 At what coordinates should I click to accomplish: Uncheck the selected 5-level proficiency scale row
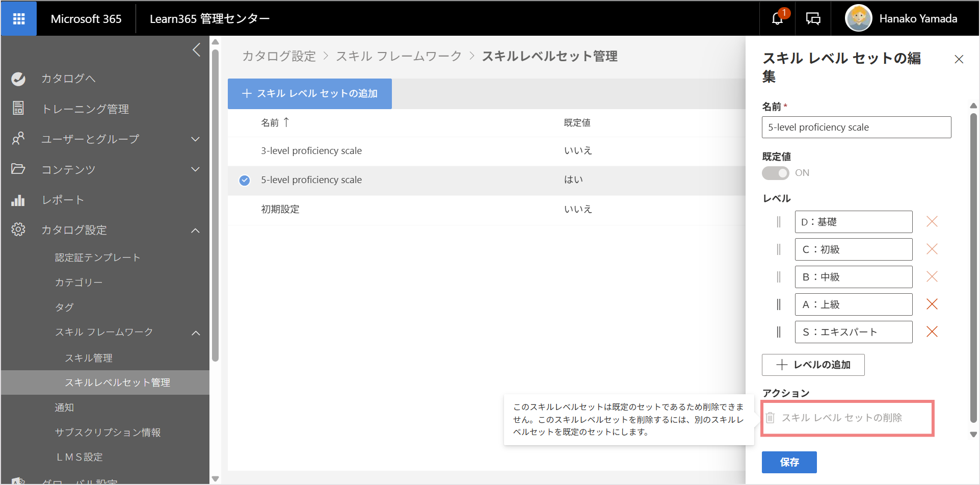tap(245, 180)
